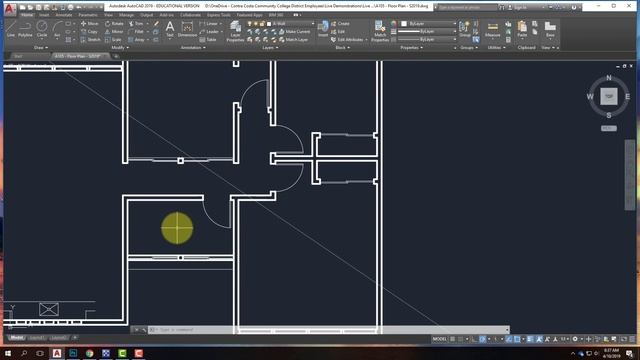Expand the Layers panel dropdown

[270, 48]
